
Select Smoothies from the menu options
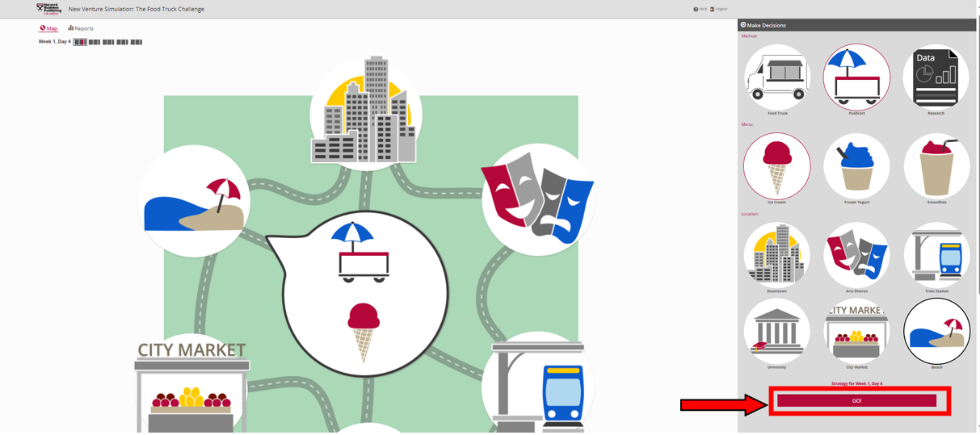click(936, 166)
